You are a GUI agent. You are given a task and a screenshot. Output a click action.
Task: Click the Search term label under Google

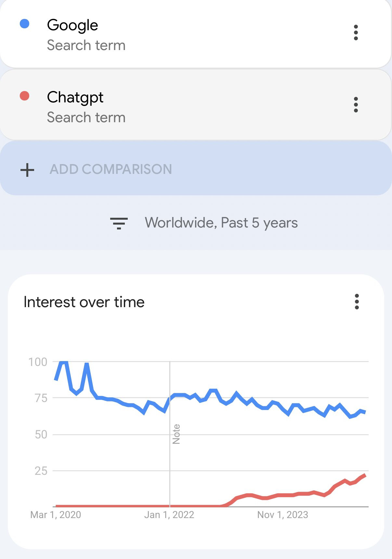point(86,45)
